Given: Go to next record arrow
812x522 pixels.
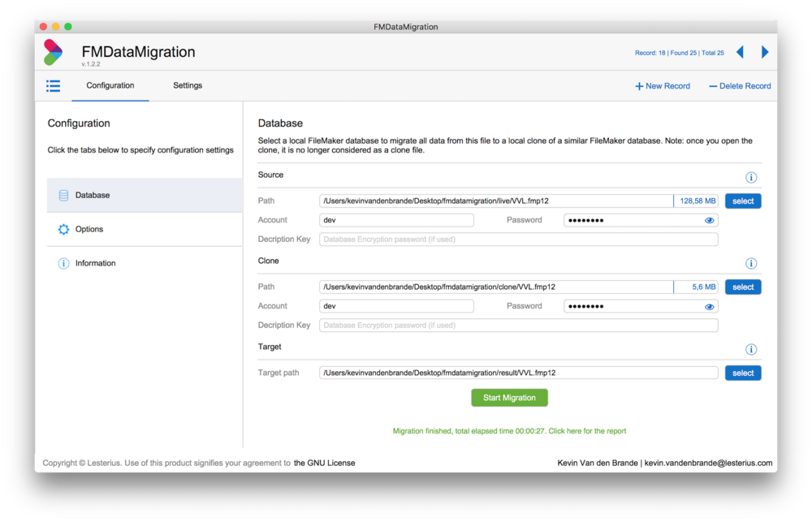Looking at the screenshot, I should point(765,52).
